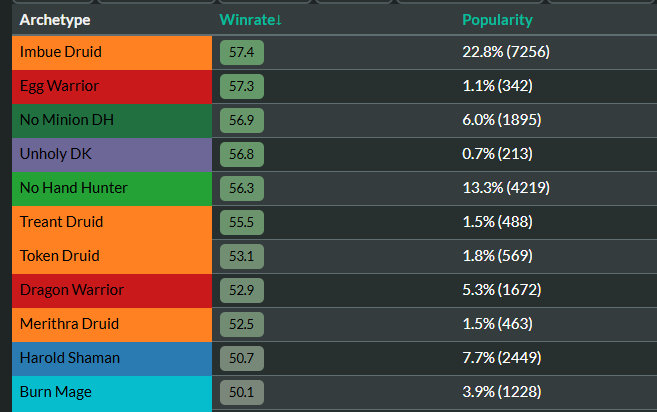Click the 52.9 winrate badge

[x=242, y=290]
